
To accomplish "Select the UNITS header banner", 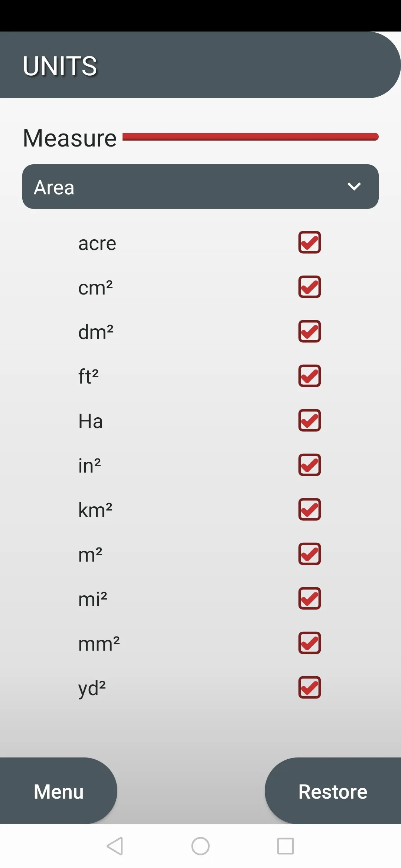I will click(200, 65).
